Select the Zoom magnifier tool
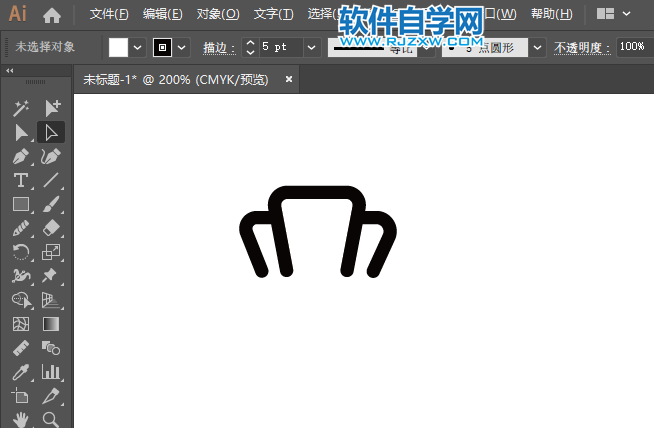The image size is (654, 428). (51, 420)
